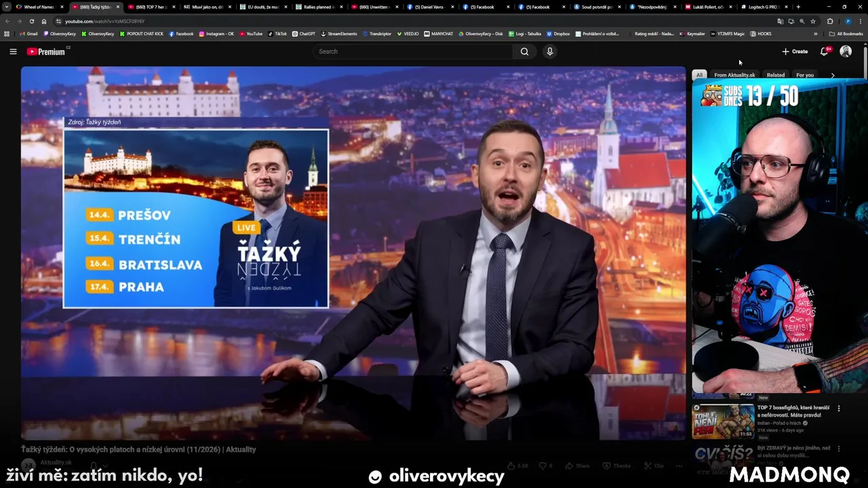Viewport: 868px width, 488px height.
Task: Open the apps grid in bookmarks bar
Action: pyautogui.click(x=7, y=34)
